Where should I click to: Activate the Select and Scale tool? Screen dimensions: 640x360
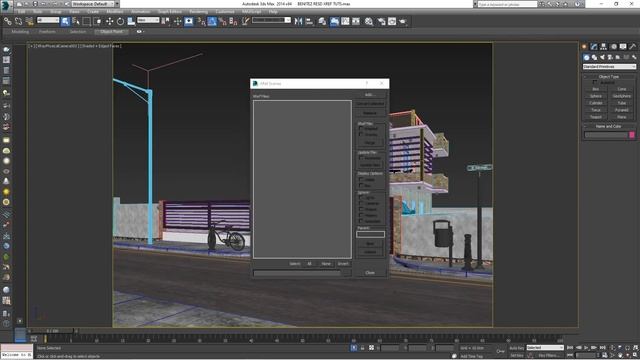click(x=131, y=21)
